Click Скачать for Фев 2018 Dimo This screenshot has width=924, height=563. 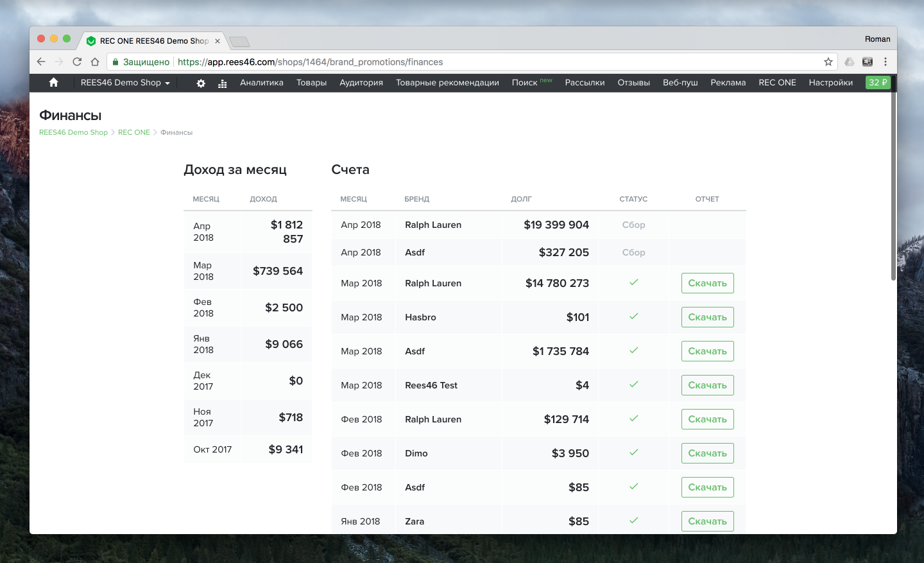point(707,453)
